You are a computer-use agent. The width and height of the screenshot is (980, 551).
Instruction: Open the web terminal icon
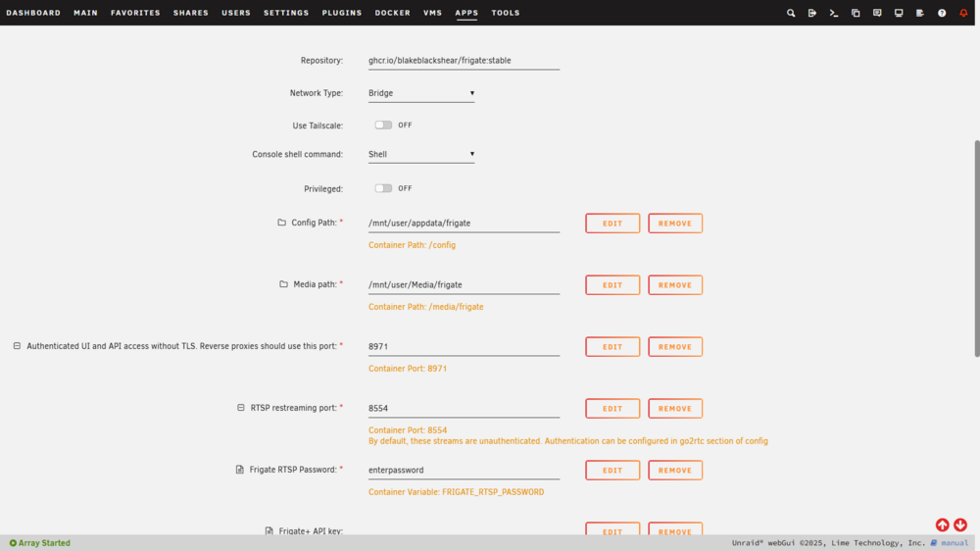[834, 13]
